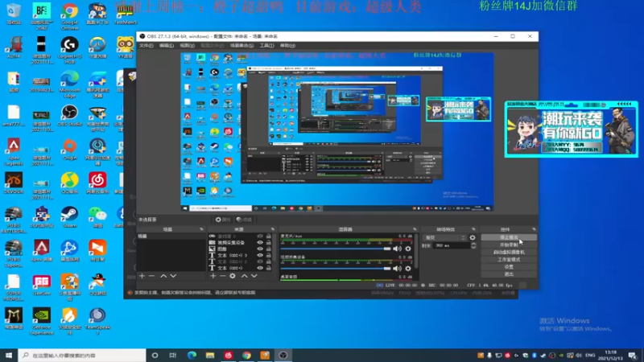Viewport: 644px width, 362px height.
Task: Pop out Audio Mixer dock panel icon
Action: [x=415, y=229]
